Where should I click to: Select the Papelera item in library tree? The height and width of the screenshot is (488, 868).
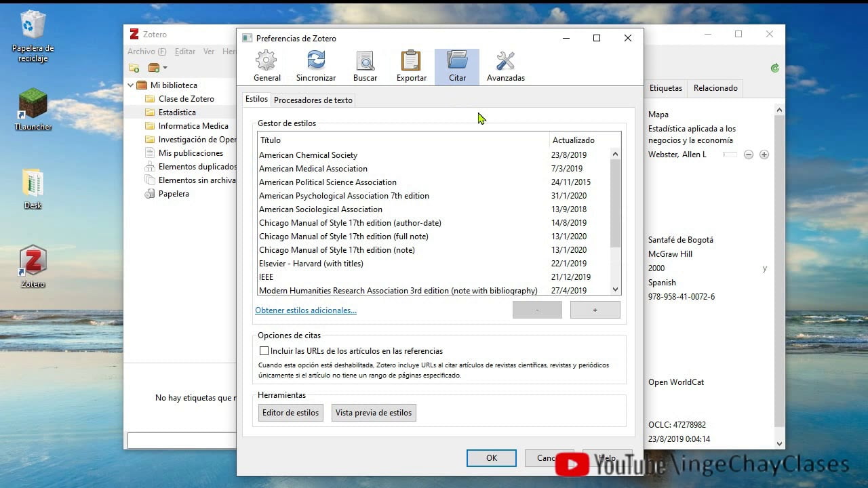click(167, 194)
